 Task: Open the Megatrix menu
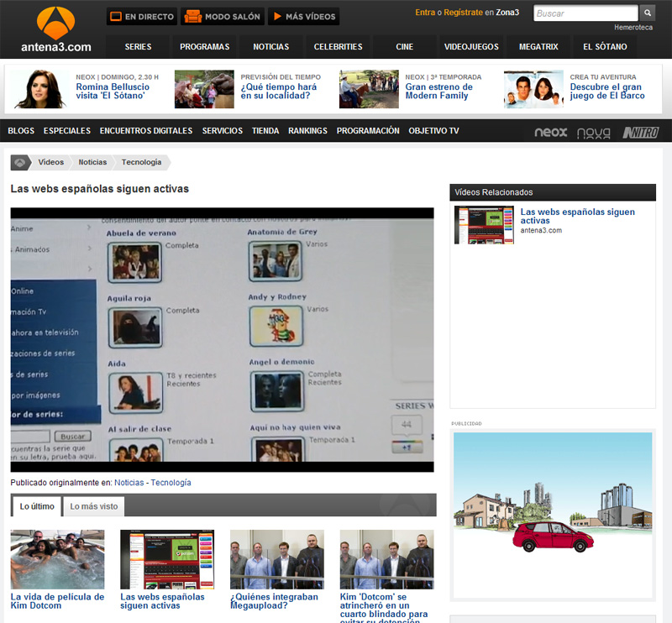tap(538, 47)
